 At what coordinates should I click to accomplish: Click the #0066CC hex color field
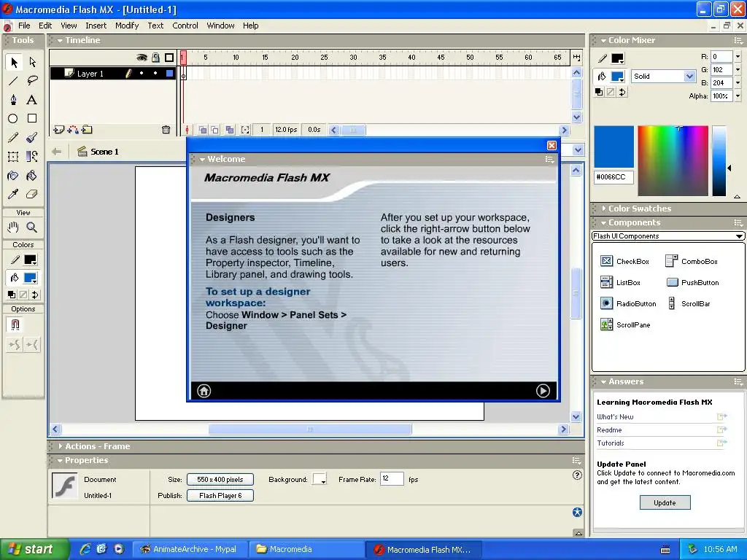click(x=614, y=177)
